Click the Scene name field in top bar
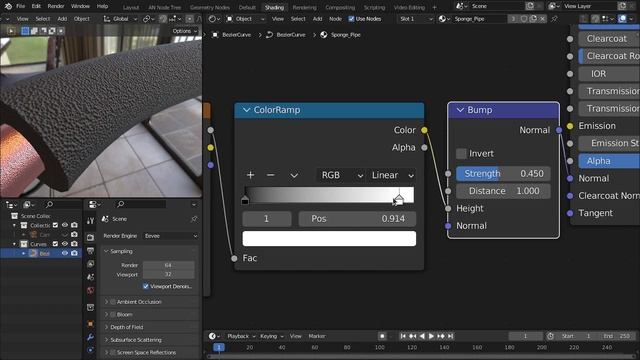 click(x=496, y=6)
